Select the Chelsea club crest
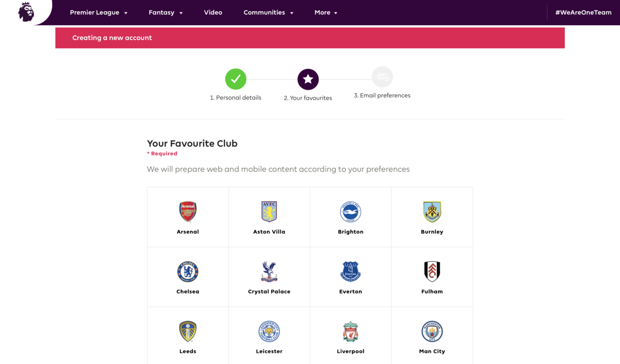This screenshot has width=620, height=364. tap(188, 272)
